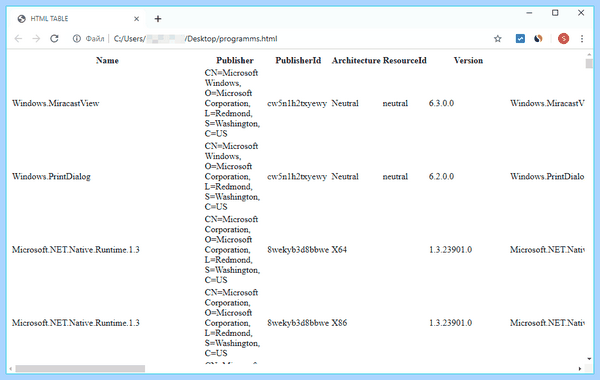Click the Publisher column header
Screen dimensions: 600x380
tap(235, 60)
